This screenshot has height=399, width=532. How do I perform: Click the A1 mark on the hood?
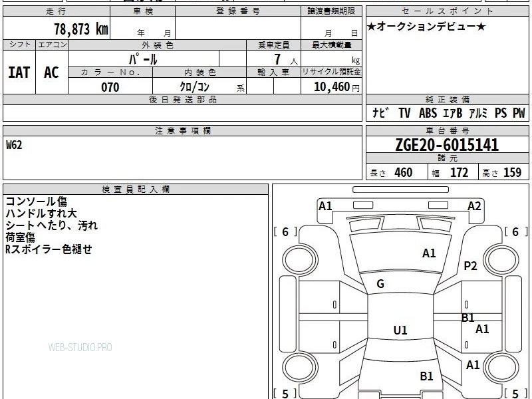click(x=429, y=253)
